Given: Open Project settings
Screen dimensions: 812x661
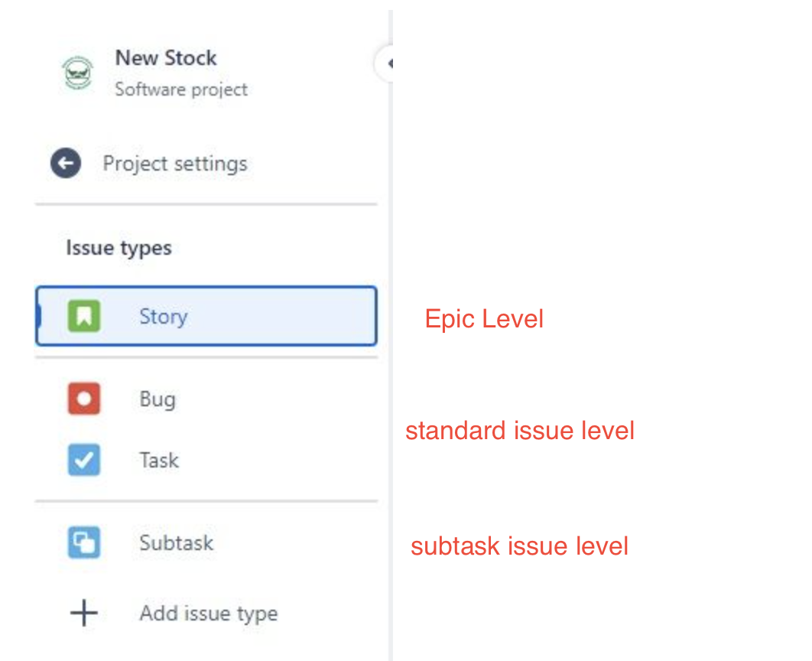Looking at the screenshot, I should 174,163.
